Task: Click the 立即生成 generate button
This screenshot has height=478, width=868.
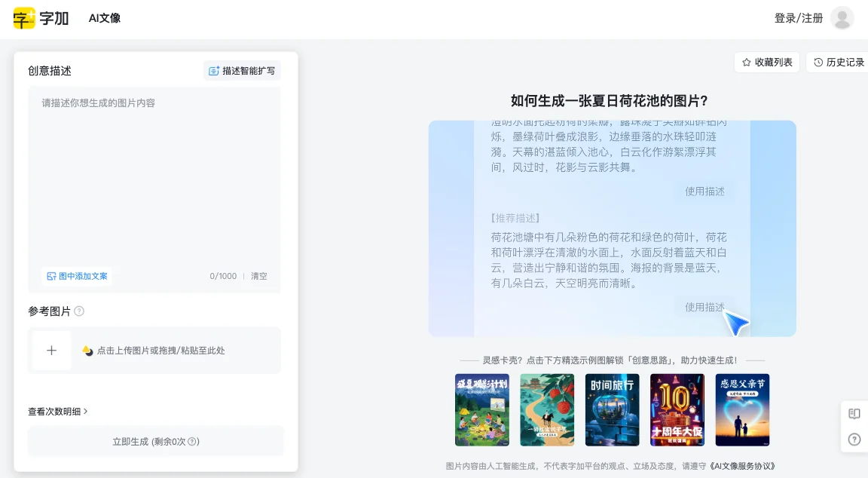Action: 155,441
